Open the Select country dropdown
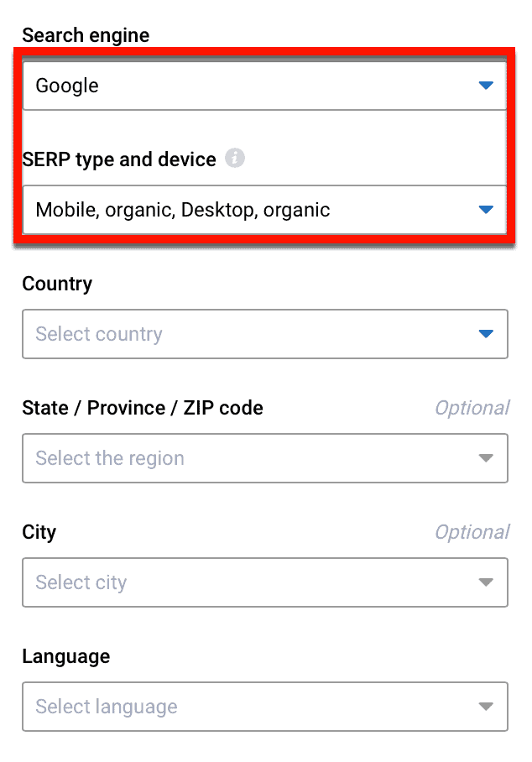Viewport: 532px width, 762px height. [265, 334]
